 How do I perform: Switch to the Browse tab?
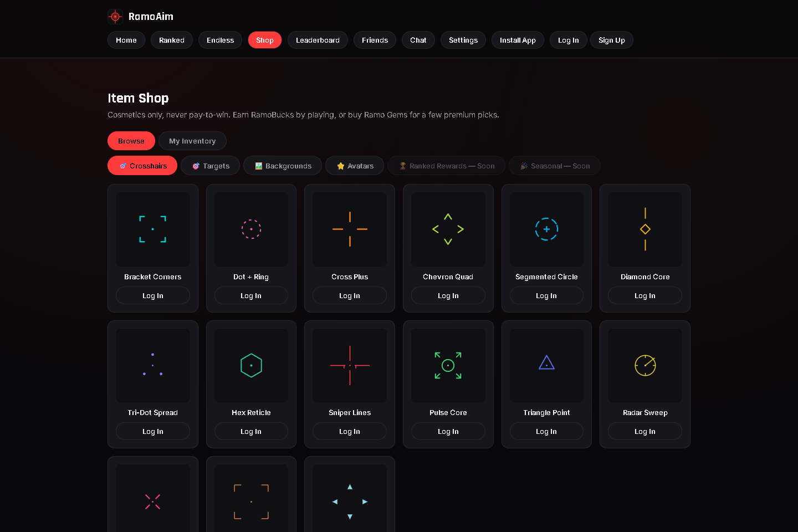pyautogui.click(x=131, y=141)
